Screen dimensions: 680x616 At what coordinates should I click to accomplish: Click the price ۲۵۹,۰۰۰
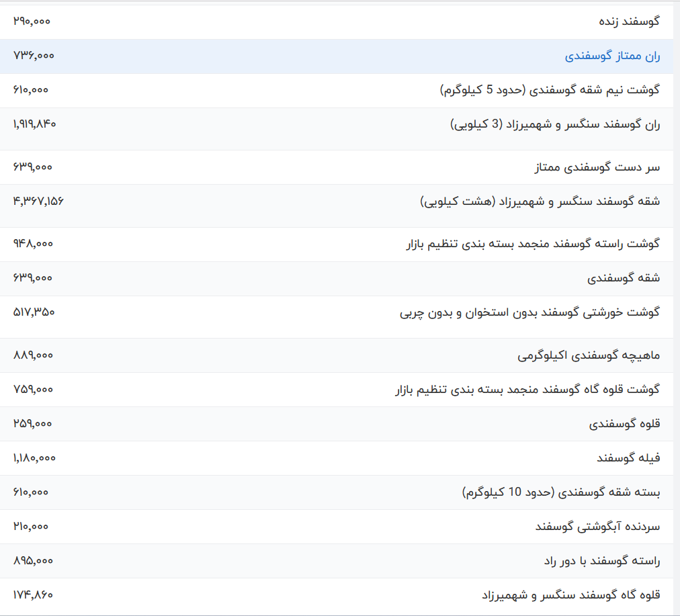point(32,423)
